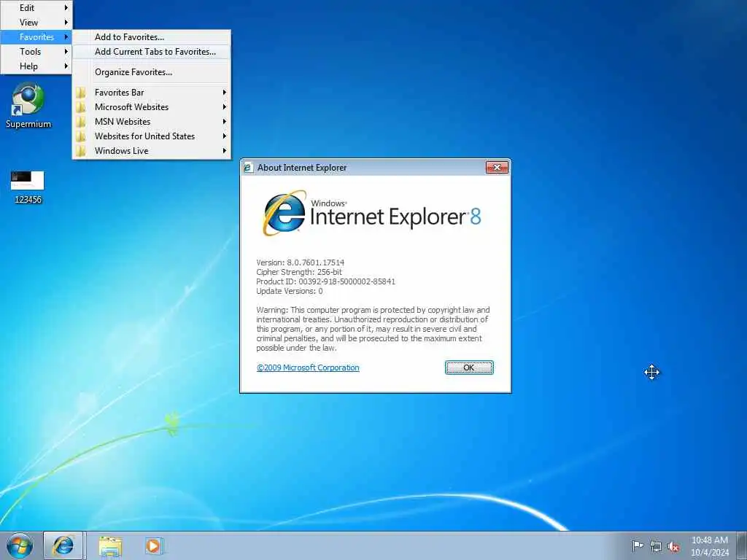
Task: Select the Favorites menu item
Action: click(x=36, y=37)
